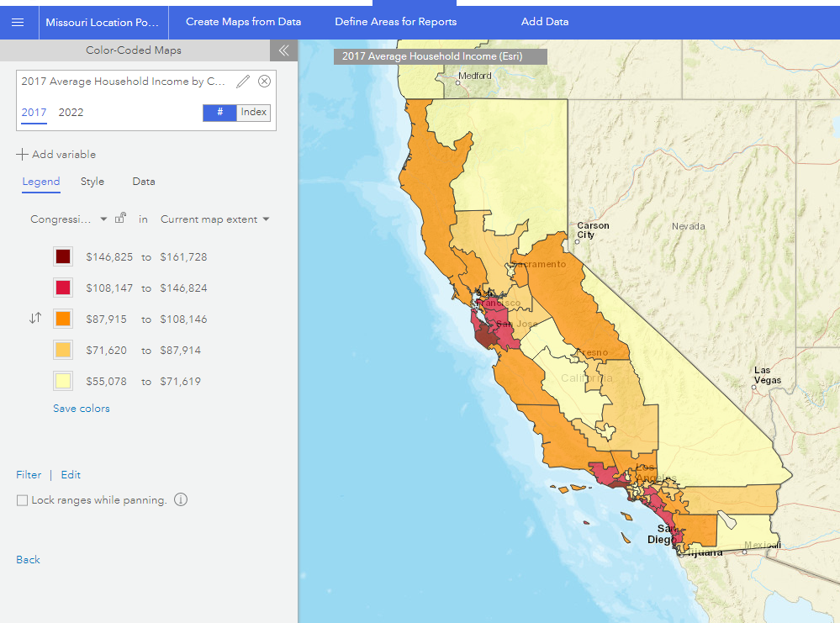The image size is (840, 623).
Task: Collapse the Color-Coded Maps panel with the chevron
Action: [x=283, y=50]
